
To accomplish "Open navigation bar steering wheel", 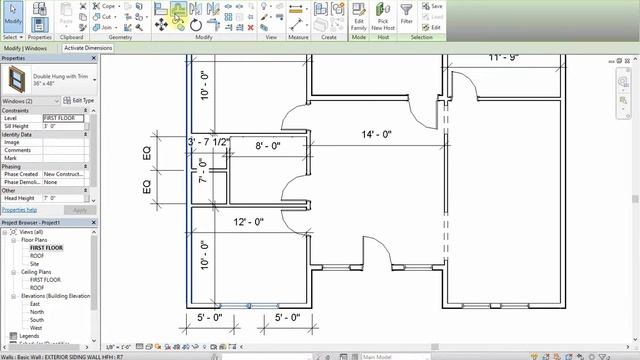I will click(623, 82).
